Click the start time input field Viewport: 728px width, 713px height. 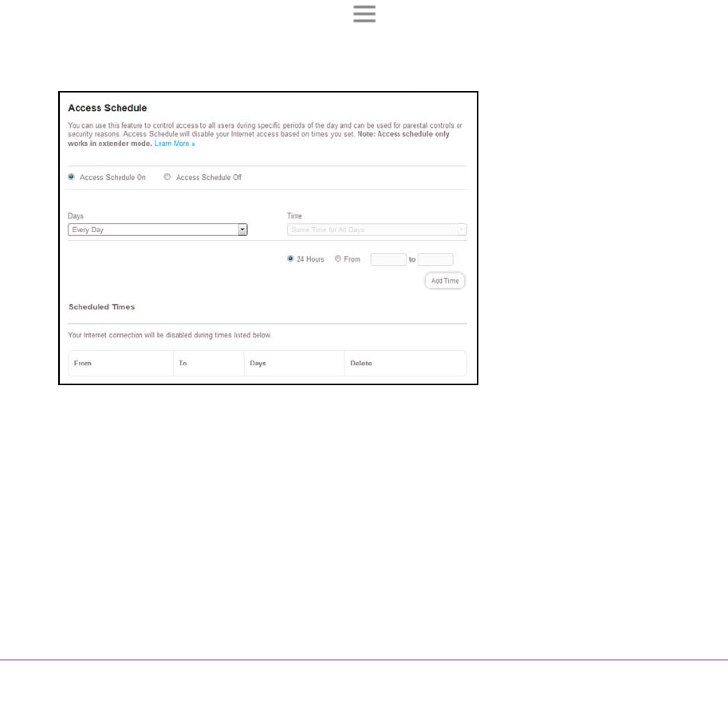click(x=388, y=259)
